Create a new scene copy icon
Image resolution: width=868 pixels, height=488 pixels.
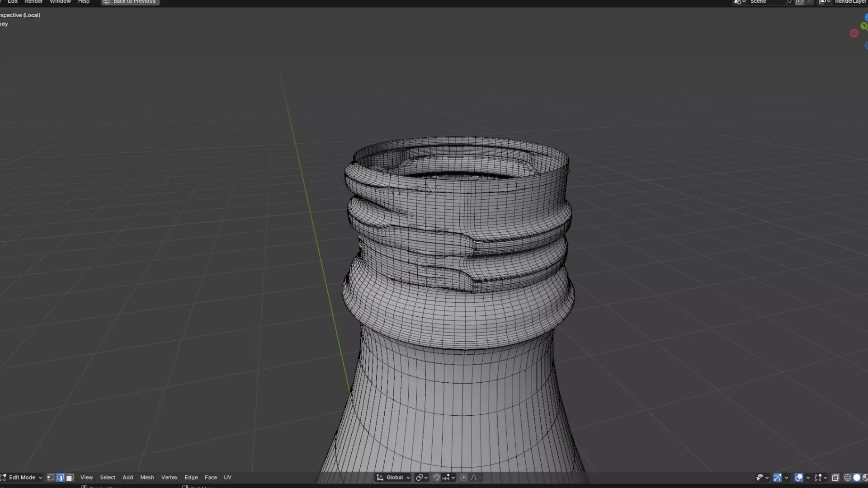point(800,2)
